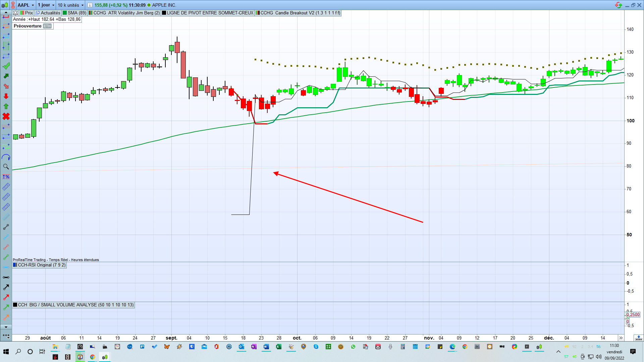Open the Actualités tab
644x362 pixels.
click(x=48, y=13)
